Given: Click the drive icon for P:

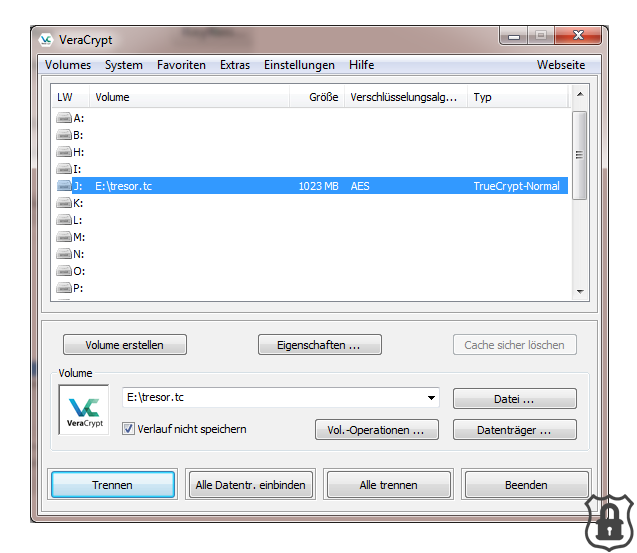Looking at the screenshot, I should tap(64, 288).
